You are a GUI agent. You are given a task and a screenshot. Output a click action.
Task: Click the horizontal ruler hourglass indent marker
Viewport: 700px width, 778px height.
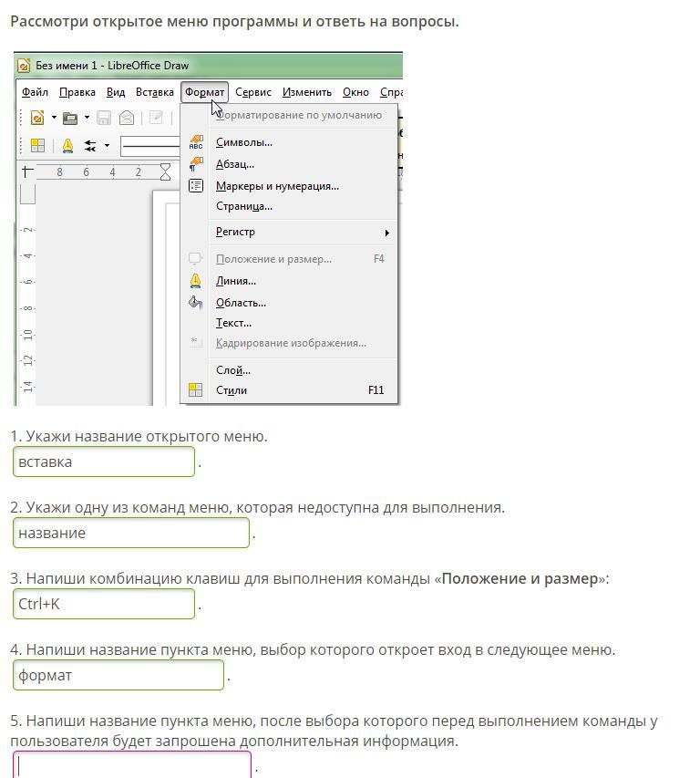point(165,172)
